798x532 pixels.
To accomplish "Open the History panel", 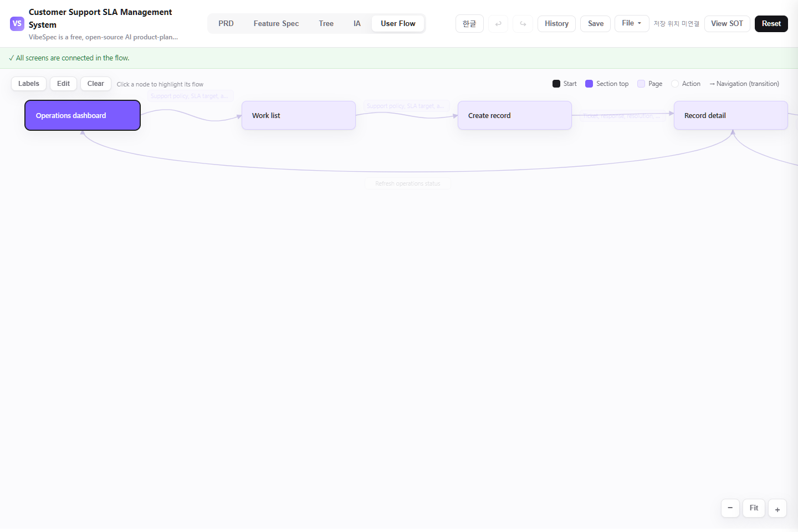I will 556,24.
